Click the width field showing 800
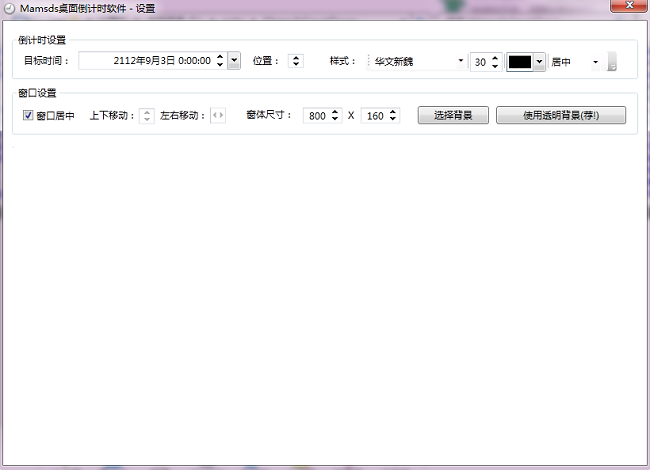The height and width of the screenshot is (470, 650). (317, 116)
